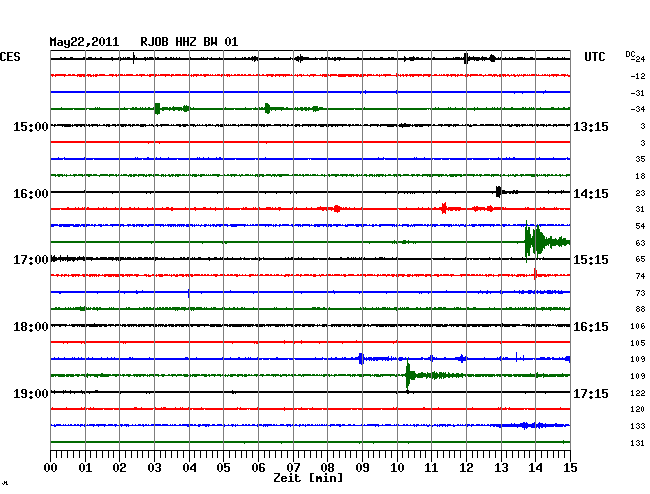Click the 16:15 UTC time label
This screenshot has height=494, width=650.
pos(591,327)
